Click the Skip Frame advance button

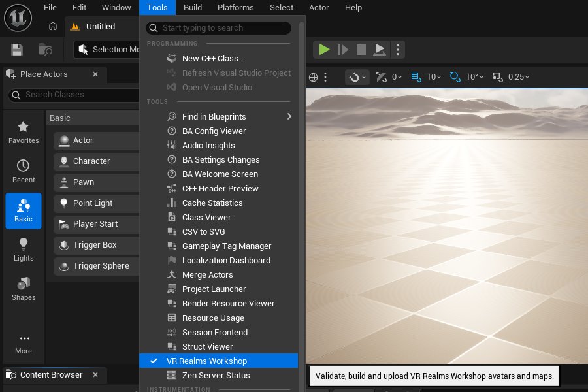[x=343, y=50]
